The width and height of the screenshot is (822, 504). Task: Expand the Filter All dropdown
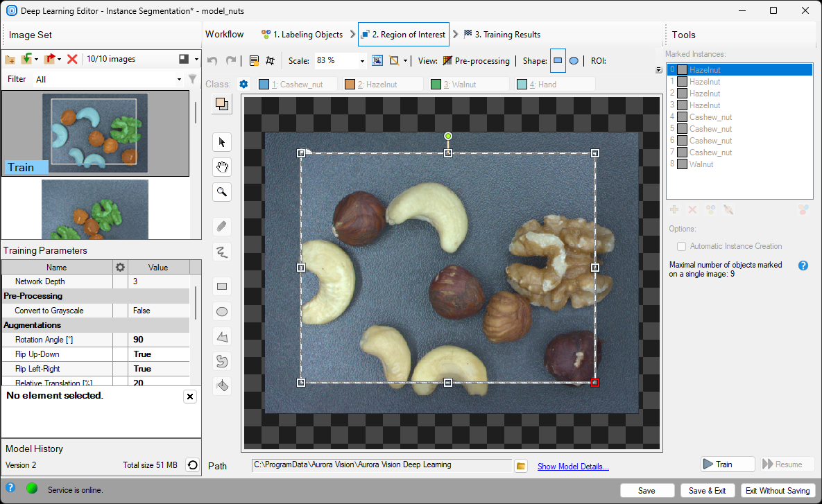coord(179,80)
